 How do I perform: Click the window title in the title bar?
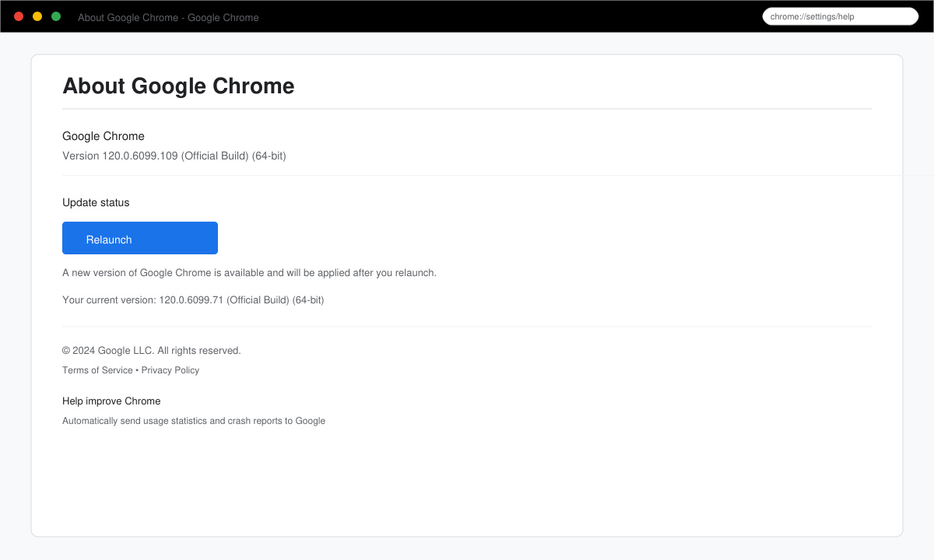point(168,17)
